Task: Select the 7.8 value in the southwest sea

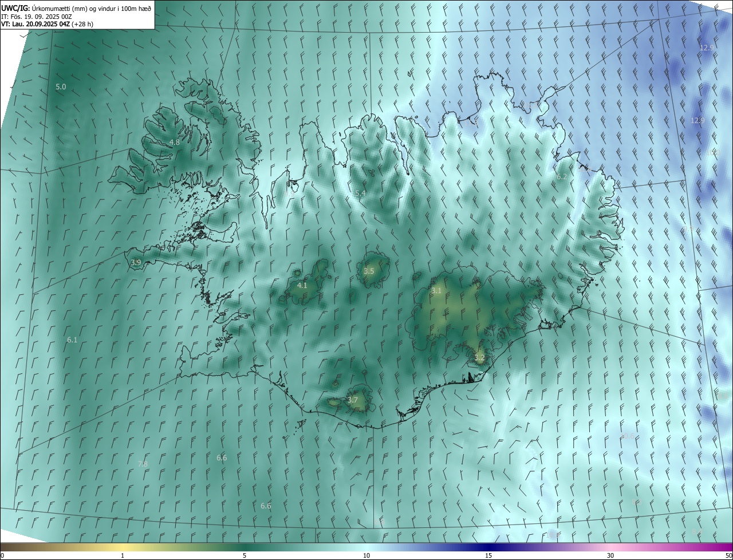Action: click(143, 464)
